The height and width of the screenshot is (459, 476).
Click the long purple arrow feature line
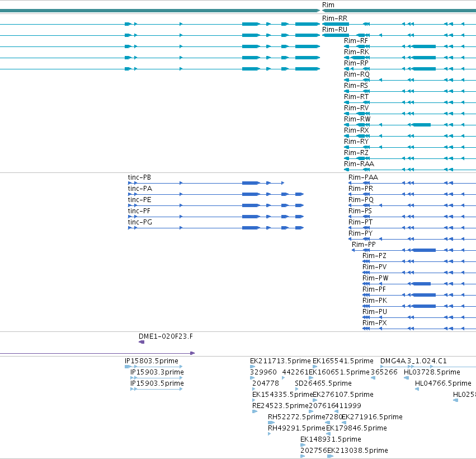(97, 353)
